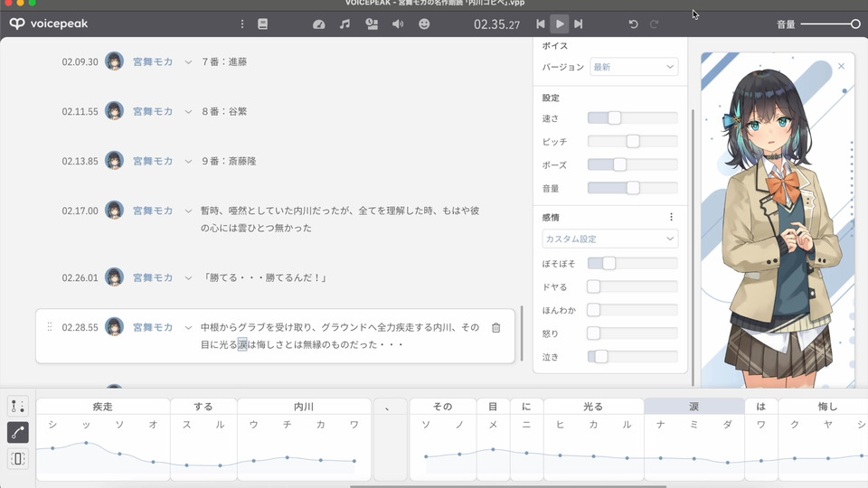868x488 pixels.
Task: Close the character illustration panel
Action: [x=842, y=66]
